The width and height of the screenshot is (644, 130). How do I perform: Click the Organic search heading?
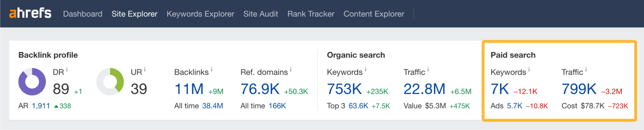tap(356, 55)
